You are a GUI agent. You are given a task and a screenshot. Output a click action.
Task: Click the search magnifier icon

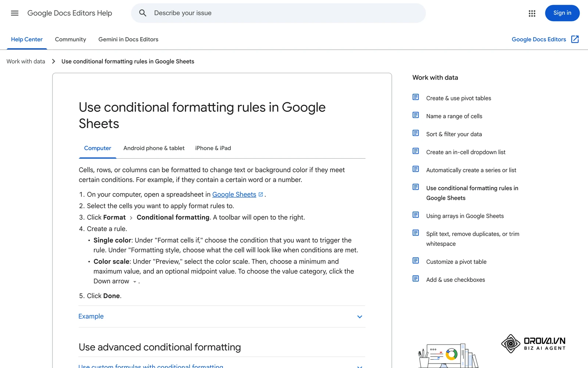143,13
